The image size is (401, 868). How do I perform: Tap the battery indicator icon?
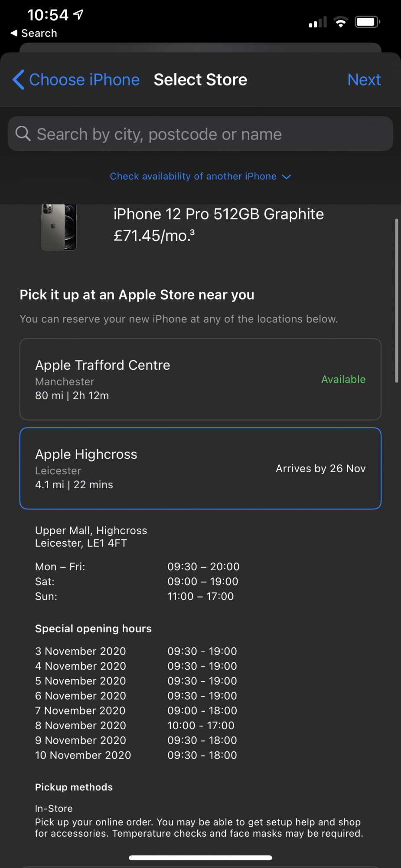pyautogui.click(x=368, y=22)
